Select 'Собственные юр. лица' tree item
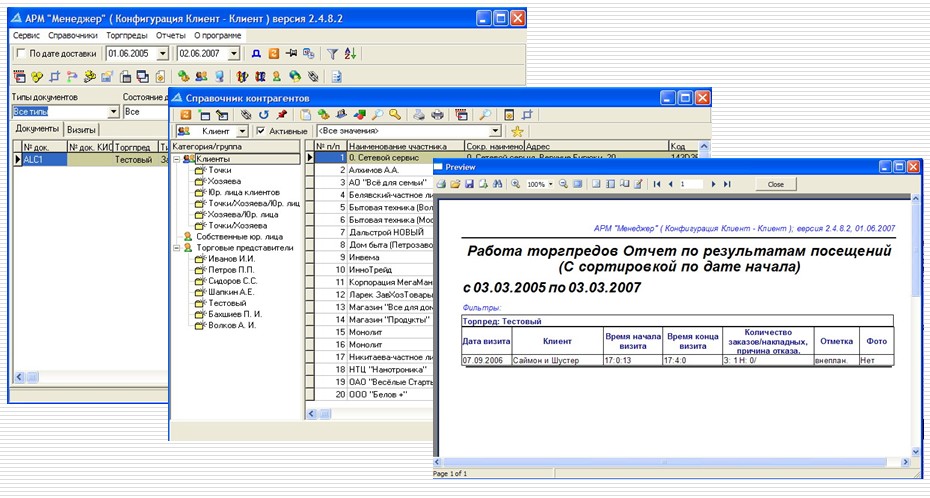Image resolution: width=930 pixels, height=498 pixels. (240, 237)
